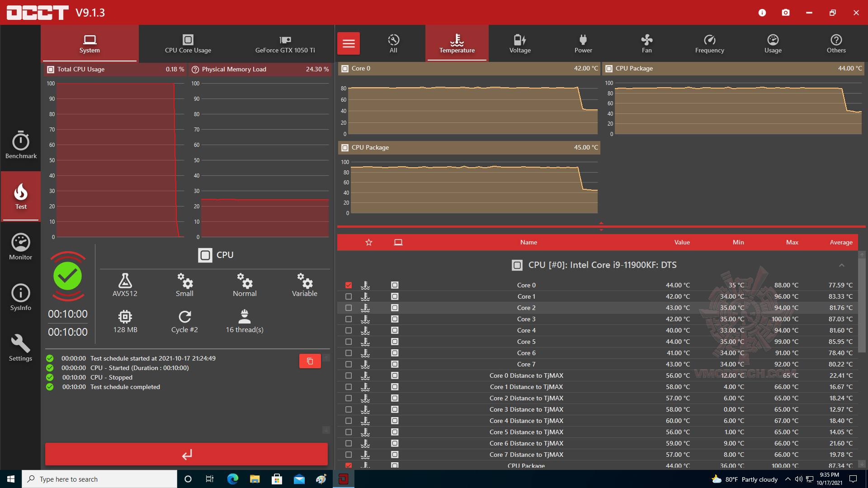Click the red splitter collapse arrows
The height and width of the screenshot is (488, 868).
601,226
